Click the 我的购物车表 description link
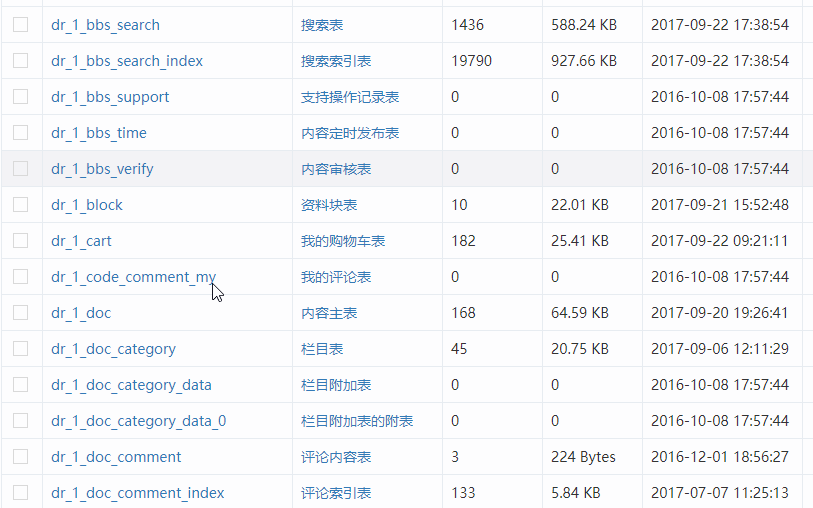The height and width of the screenshot is (508, 813). pos(343,241)
